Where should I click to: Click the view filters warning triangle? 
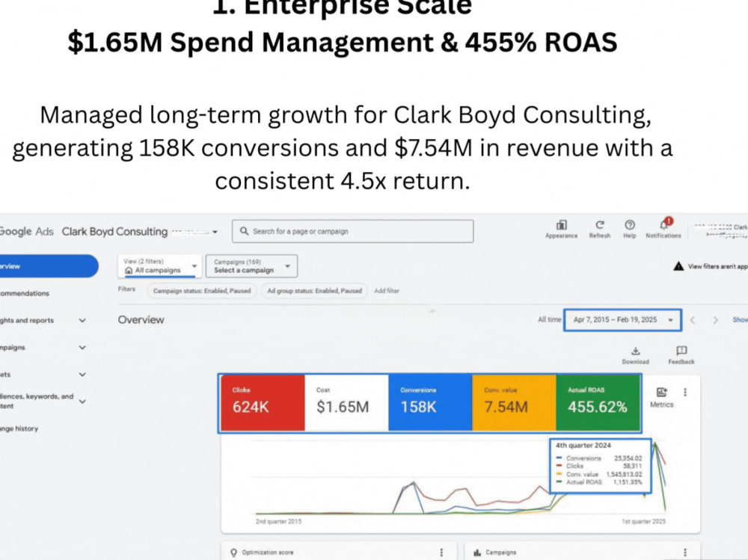pyautogui.click(x=678, y=266)
